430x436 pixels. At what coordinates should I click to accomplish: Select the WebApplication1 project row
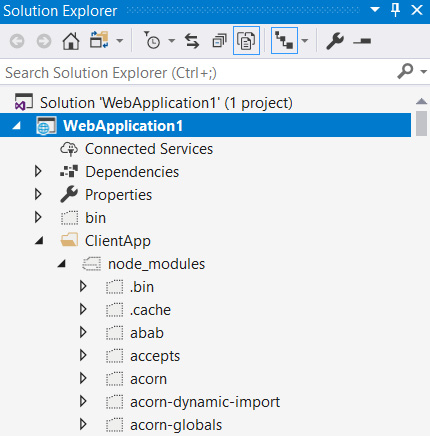(x=205, y=125)
